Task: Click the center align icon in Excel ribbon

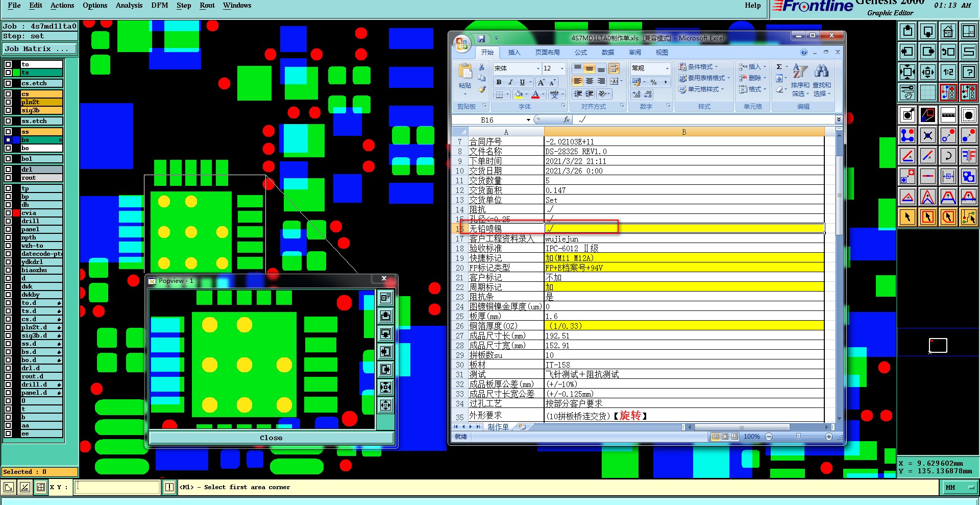Action: pyautogui.click(x=590, y=81)
